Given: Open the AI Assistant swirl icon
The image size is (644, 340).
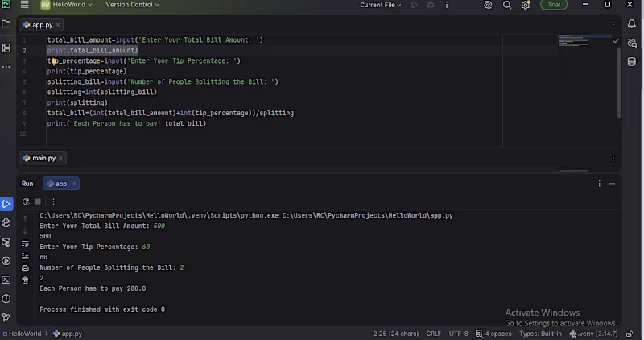Looking at the screenshot, I should point(488,5).
